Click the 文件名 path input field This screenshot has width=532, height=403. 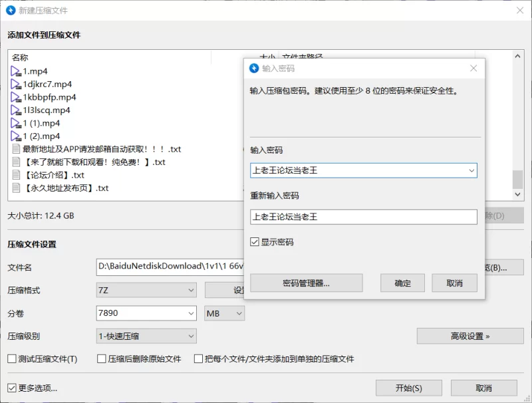click(x=170, y=267)
